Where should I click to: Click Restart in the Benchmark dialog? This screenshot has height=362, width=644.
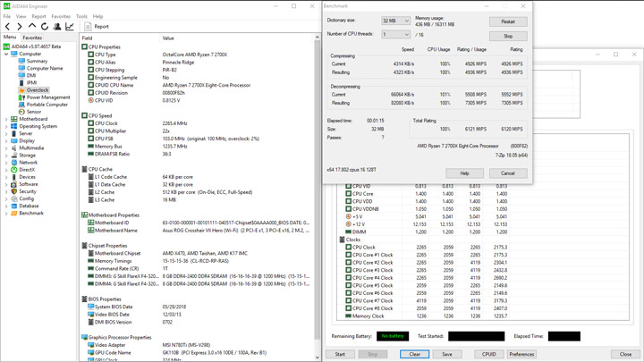(x=508, y=21)
